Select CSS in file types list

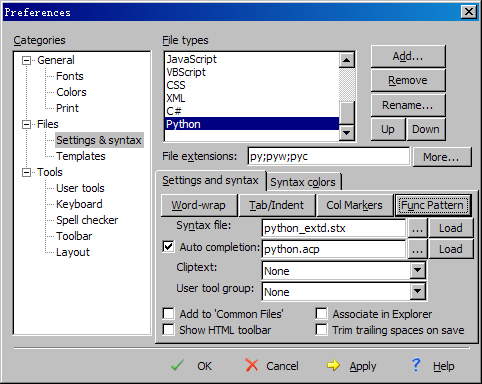(x=252, y=85)
